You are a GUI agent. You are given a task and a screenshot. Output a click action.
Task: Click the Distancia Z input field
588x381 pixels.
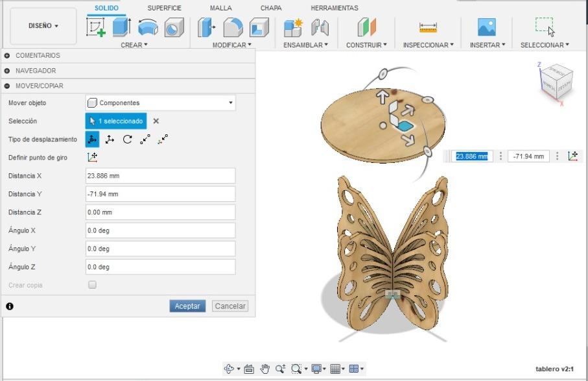[161, 212]
